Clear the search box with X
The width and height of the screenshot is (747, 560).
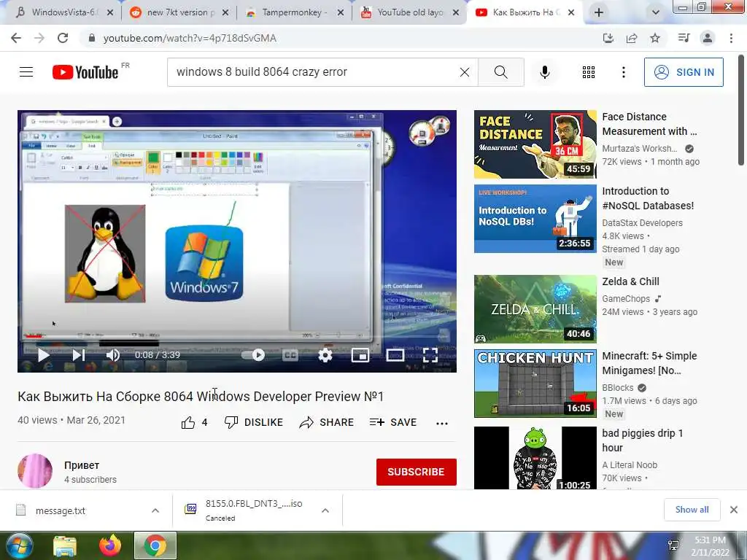coord(465,72)
